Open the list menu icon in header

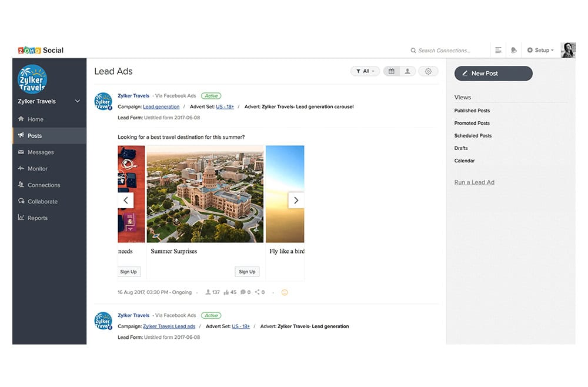pyautogui.click(x=498, y=50)
